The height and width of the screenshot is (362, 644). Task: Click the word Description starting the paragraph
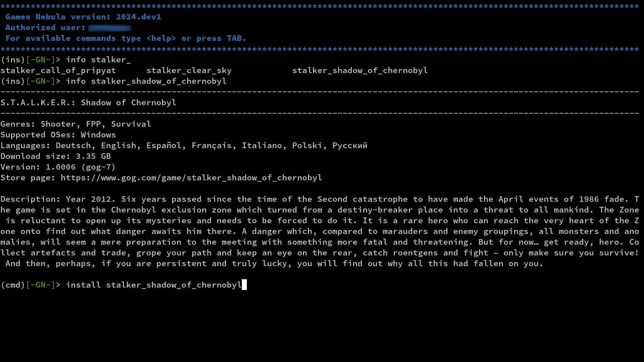tap(30, 199)
